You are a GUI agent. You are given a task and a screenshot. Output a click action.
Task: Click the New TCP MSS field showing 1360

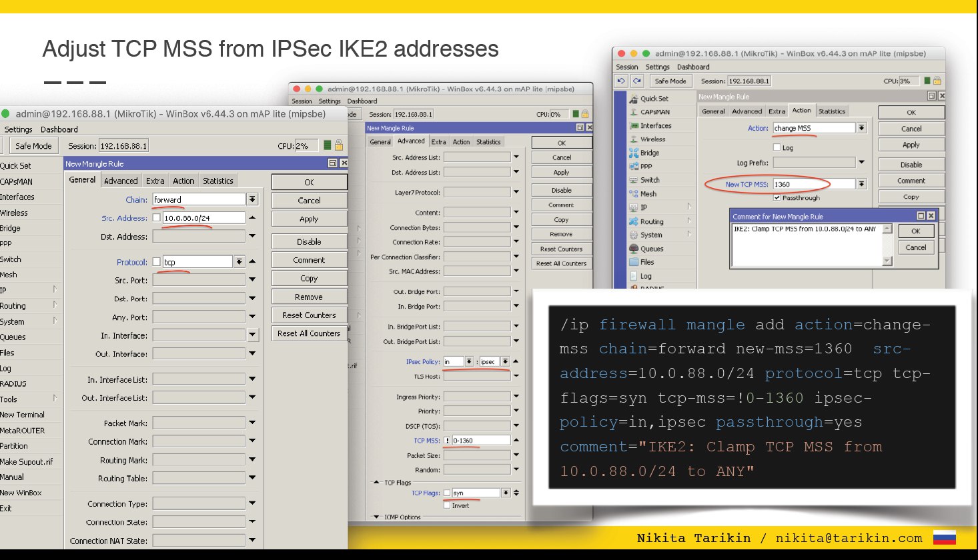(x=814, y=184)
